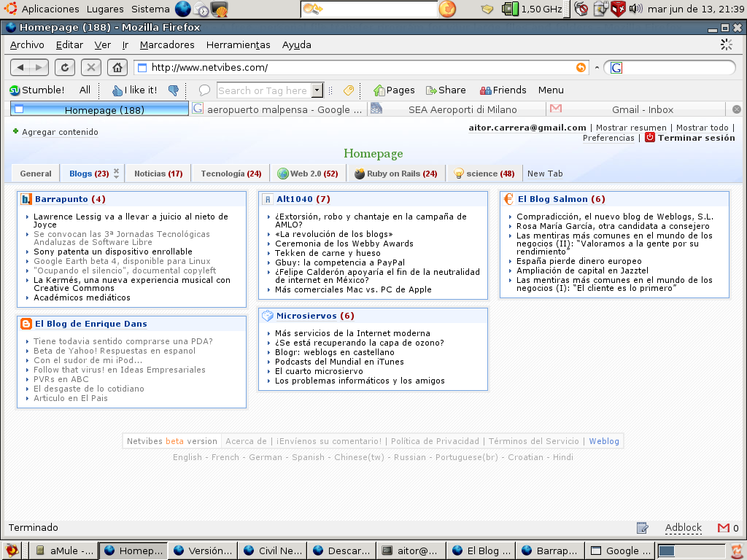Image resolution: width=747 pixels, height=560 pixels.
Task: Open 'Sony patenta un dispositivo enrollable' headline
Action: 113,252
